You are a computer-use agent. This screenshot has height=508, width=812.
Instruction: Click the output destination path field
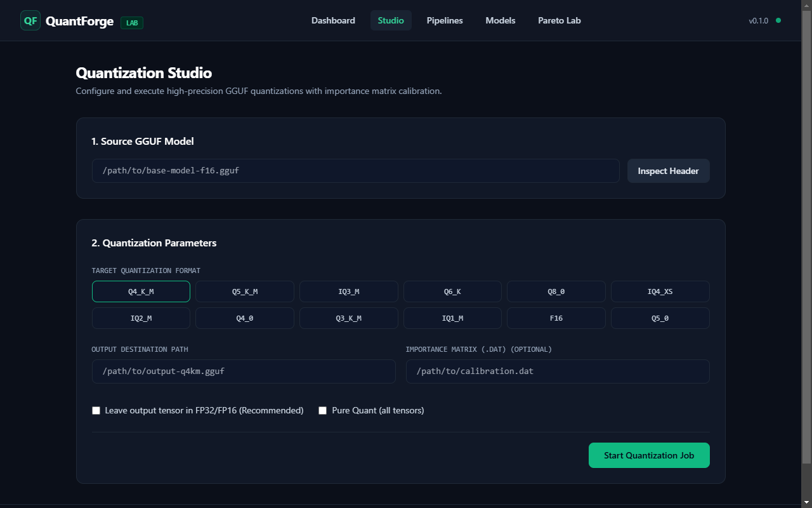(x=244, y=371)
